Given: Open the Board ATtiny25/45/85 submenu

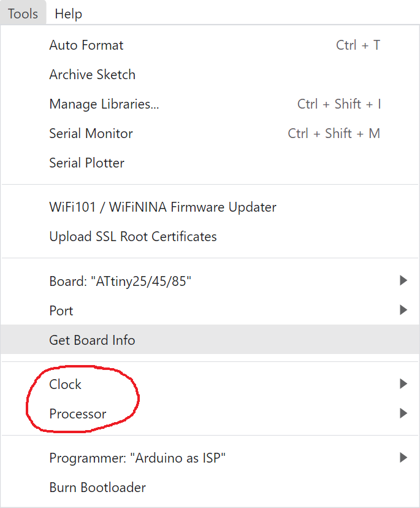Looking at the screenshot, I should tap(120, 281).
